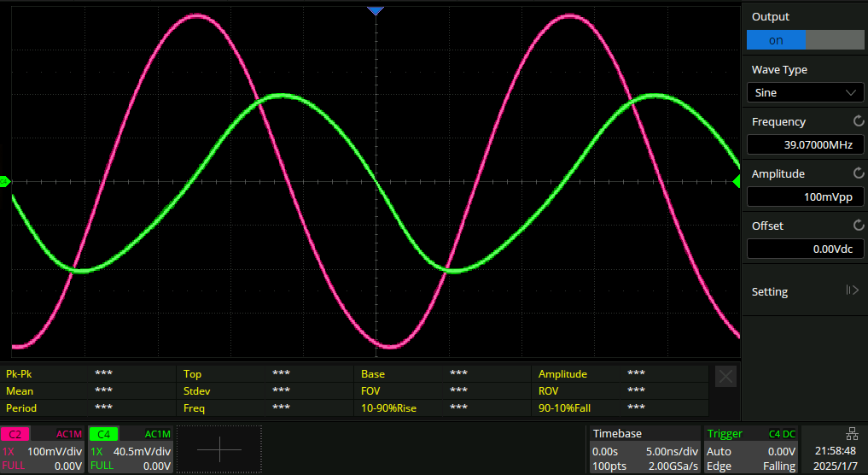Click the blue trigger position marker at top

point(376,10)
